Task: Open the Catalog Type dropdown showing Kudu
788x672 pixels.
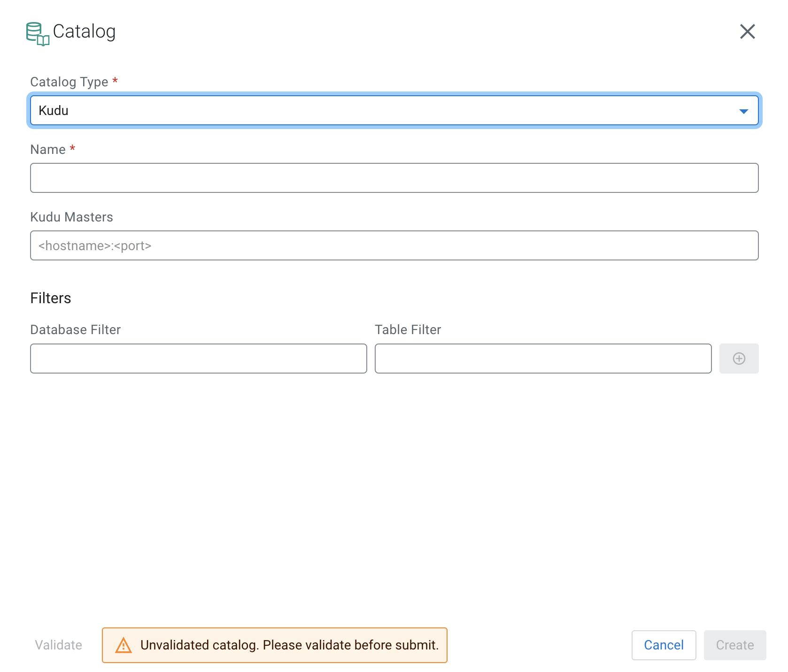Action: coord(394,111)
